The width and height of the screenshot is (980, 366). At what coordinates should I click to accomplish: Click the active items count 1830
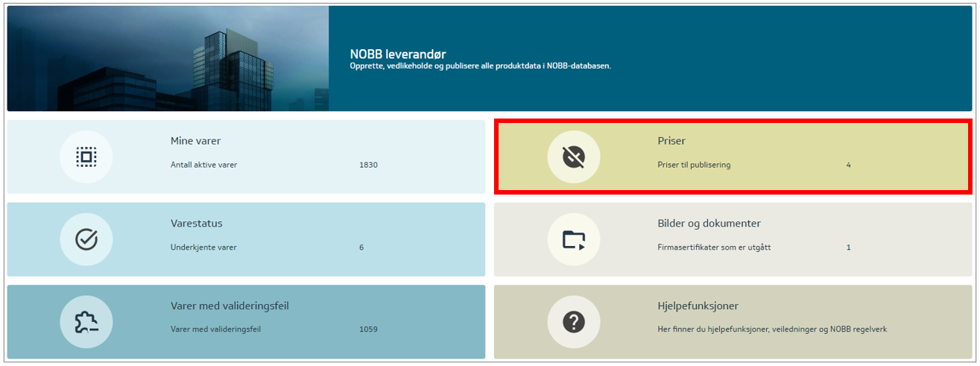click(x=368, y=165)
